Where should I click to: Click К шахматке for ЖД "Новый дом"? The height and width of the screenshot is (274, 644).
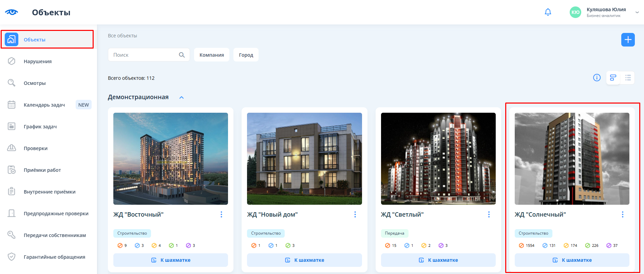[x=304, y=260]
